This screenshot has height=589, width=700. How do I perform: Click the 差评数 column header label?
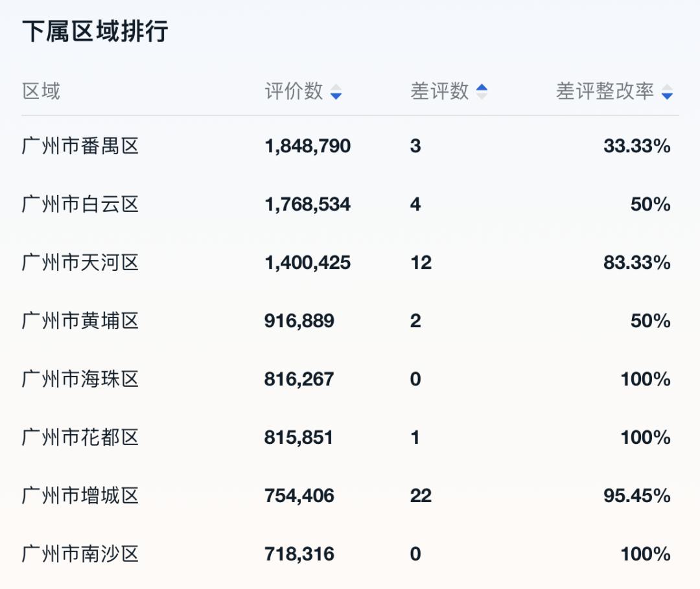[x=439, y=91]
